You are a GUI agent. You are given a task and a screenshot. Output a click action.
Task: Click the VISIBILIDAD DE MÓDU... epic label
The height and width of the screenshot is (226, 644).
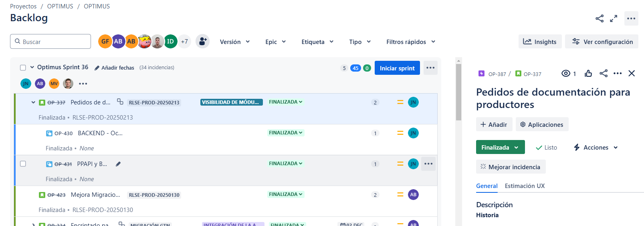click(x=232, y=102)
